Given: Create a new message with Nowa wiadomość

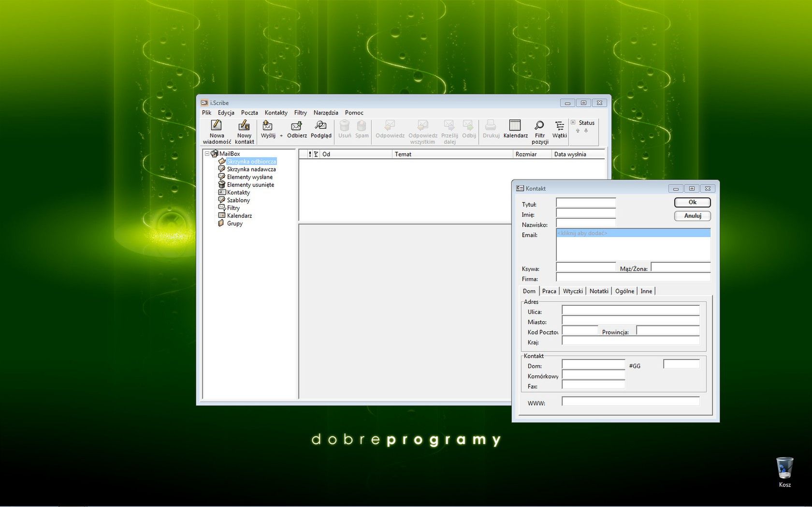Looking at the screenshot, I should [217, 132].
